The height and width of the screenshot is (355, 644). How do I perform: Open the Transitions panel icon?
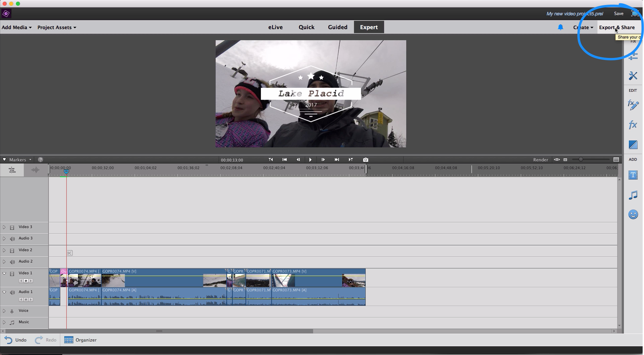click(633, 145)
